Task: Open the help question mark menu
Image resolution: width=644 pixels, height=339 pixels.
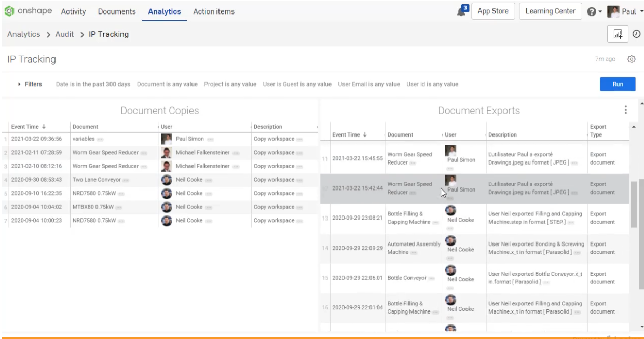Action: point(594,11)
